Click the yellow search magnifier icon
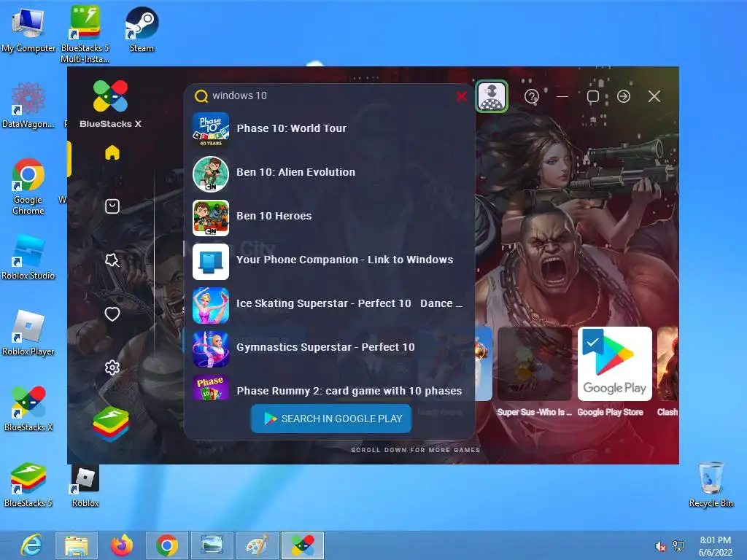Viewport: 747px width, 560px height. coord(201,96)
